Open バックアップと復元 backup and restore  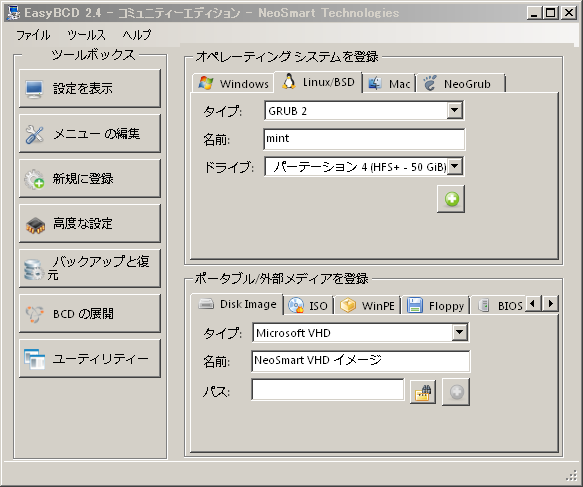[x=90, y=268]
